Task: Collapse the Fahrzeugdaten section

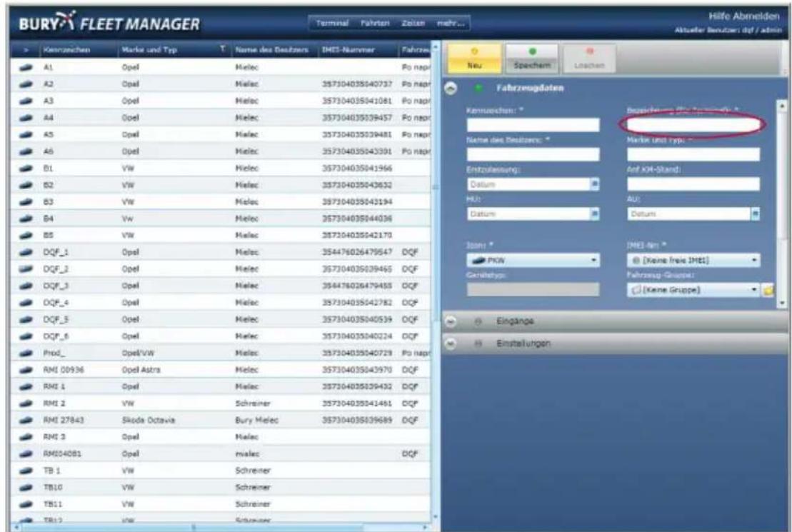Action: [x=451, y=89]
